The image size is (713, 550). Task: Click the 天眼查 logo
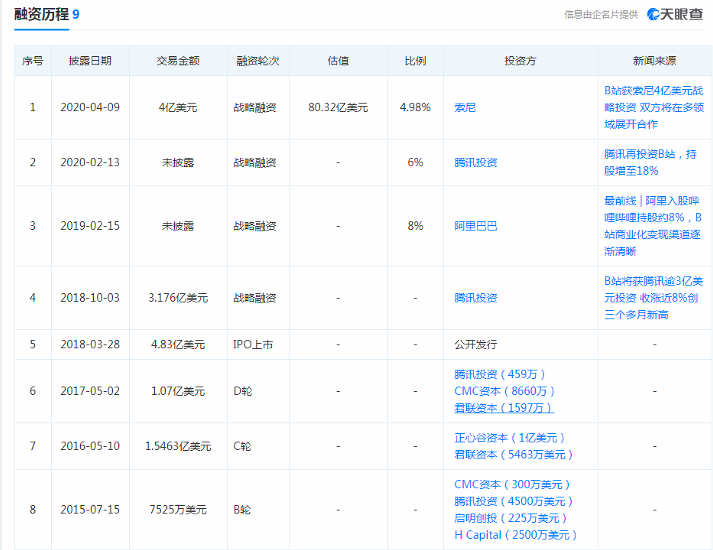pyautogui.click(x=675, y=15)
